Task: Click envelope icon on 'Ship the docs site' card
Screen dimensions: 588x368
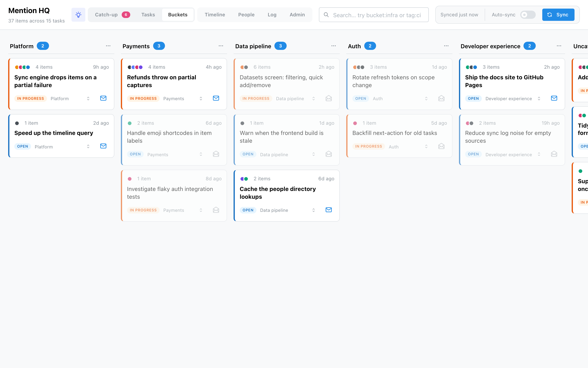Action: 554,98
